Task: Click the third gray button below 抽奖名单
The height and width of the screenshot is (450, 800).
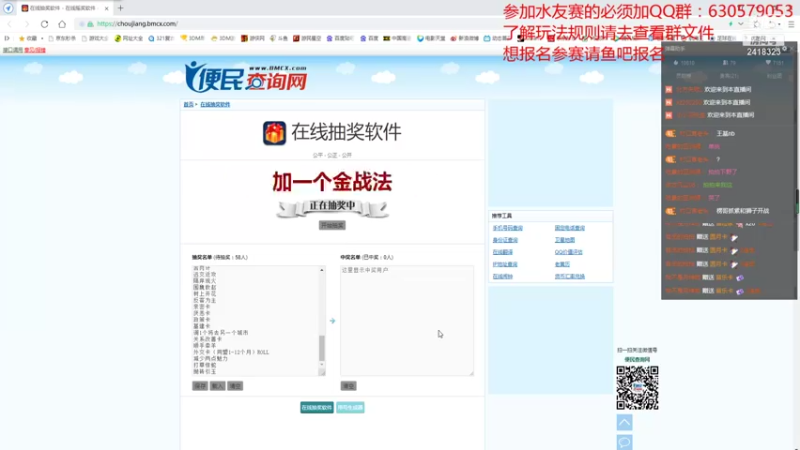Action: (235, 386)
